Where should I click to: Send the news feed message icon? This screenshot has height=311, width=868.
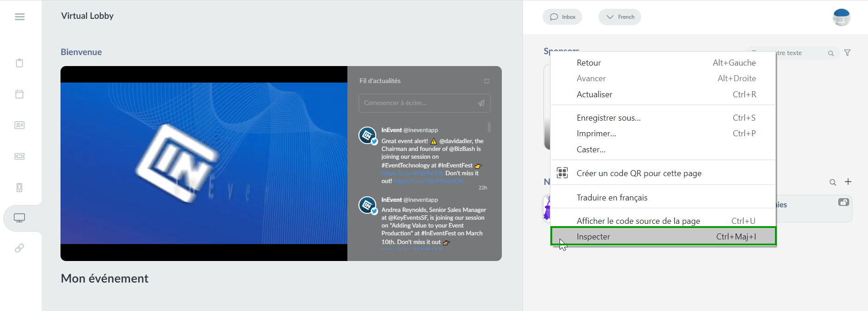point(481,103)
